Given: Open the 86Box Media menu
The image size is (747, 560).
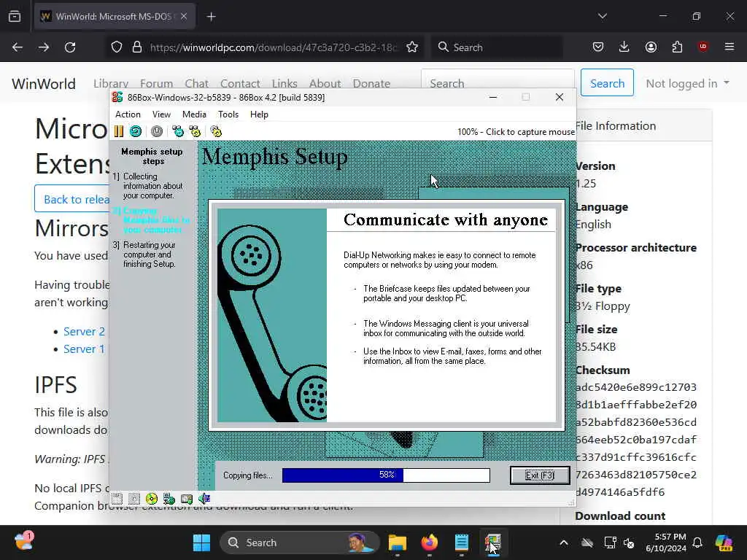Looking at the screenshot, I should pyautogui.click(x=194, y=114).
